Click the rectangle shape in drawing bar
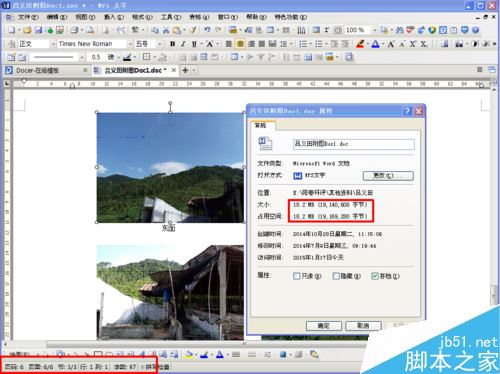Image resolution: width=500 pixels, height=374 pixels. pos(98,354)
